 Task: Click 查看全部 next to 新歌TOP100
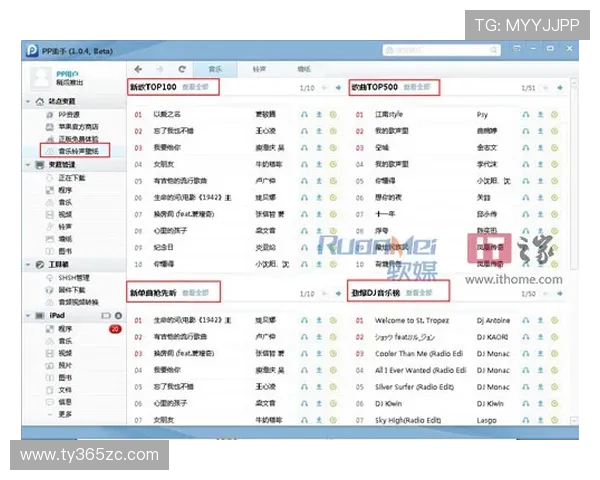[x=196, y=87]
